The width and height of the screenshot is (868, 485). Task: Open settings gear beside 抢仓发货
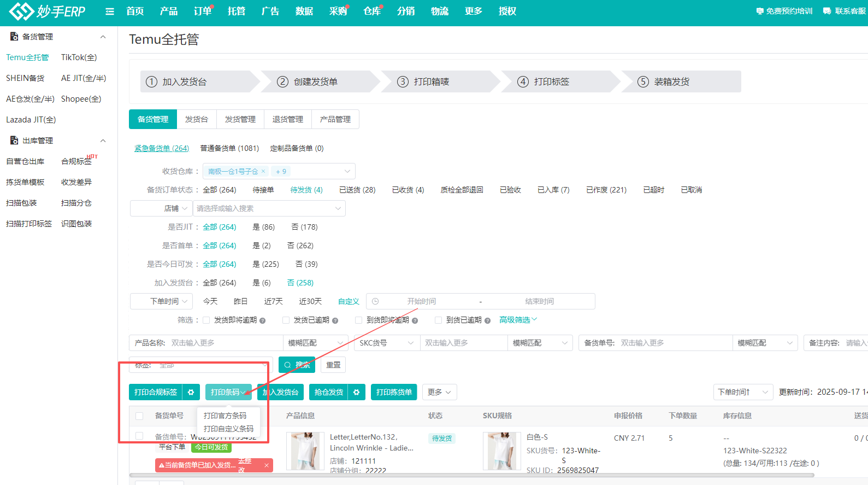356,392
